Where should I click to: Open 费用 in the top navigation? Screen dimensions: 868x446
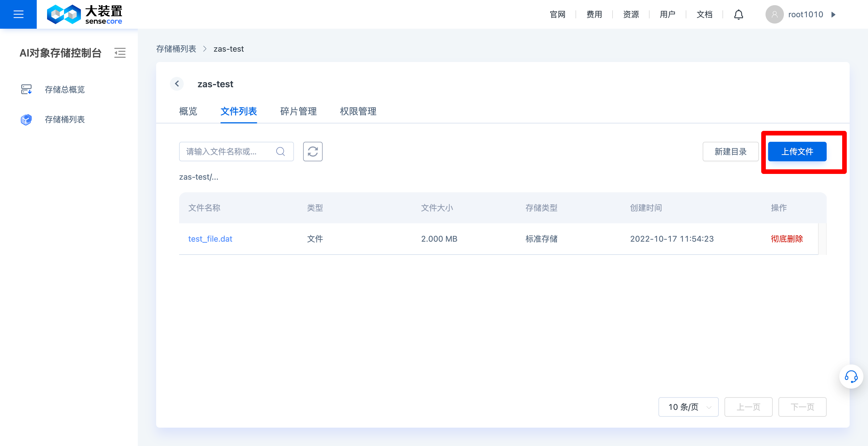(594, 14)
